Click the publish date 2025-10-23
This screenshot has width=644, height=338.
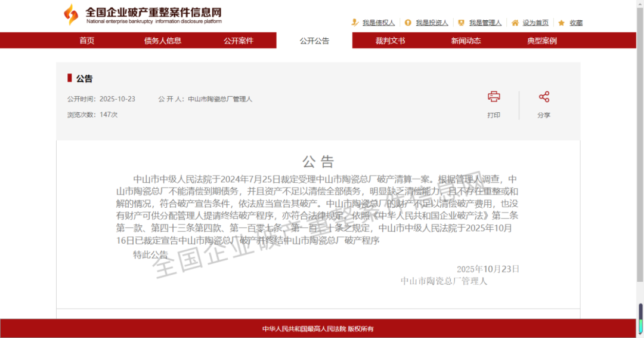click(x=117, y=99)
